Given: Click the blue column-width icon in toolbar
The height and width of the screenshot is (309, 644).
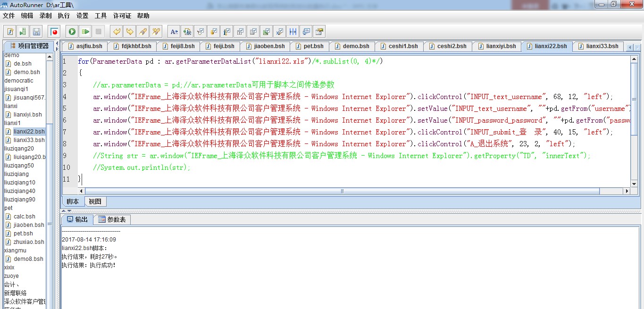Looking at the screenshot, I should pyautogui.click(x=293, y=32).
